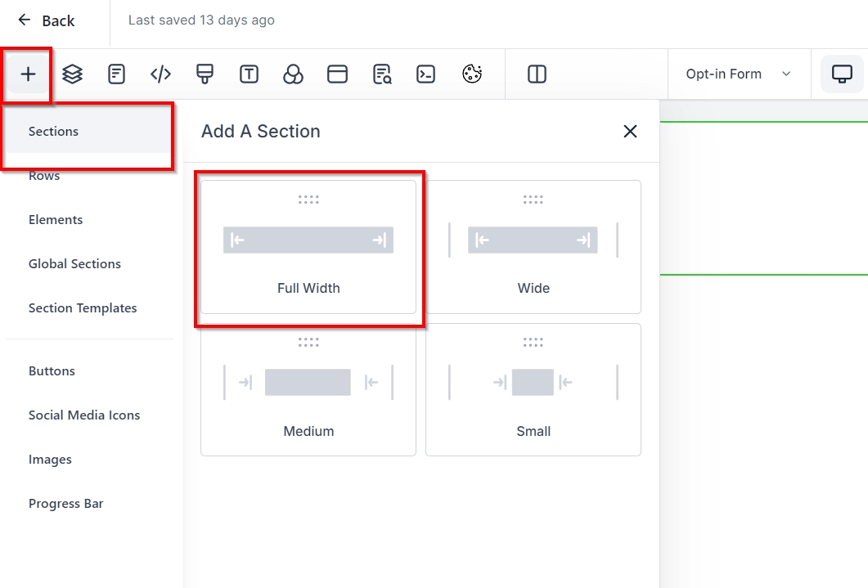
Task: Select the Rows tab in sidebar
Action: tap(44, 176)
